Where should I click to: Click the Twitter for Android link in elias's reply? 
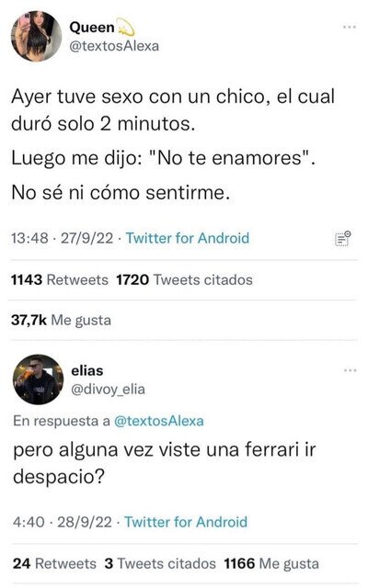[x=186, y=522]
